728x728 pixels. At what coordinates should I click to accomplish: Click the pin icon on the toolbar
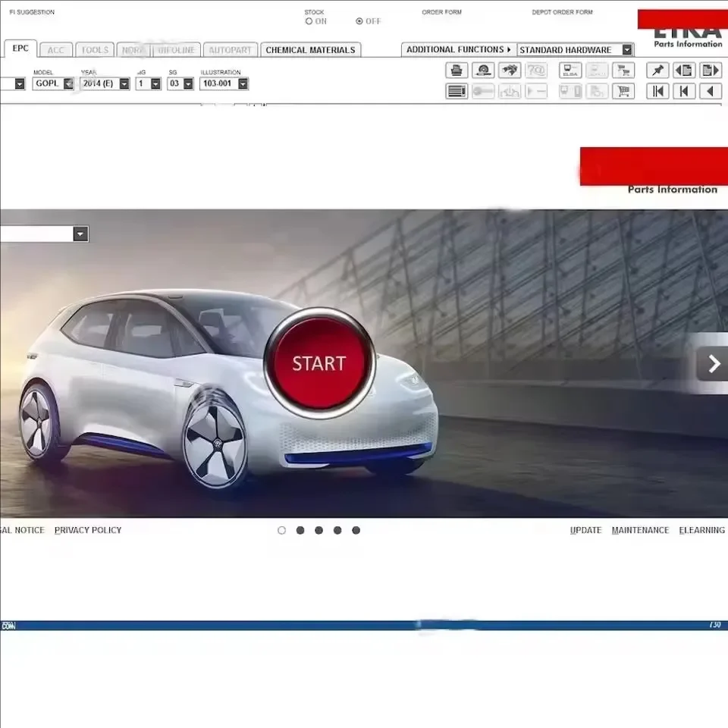(x=657, y=71)
